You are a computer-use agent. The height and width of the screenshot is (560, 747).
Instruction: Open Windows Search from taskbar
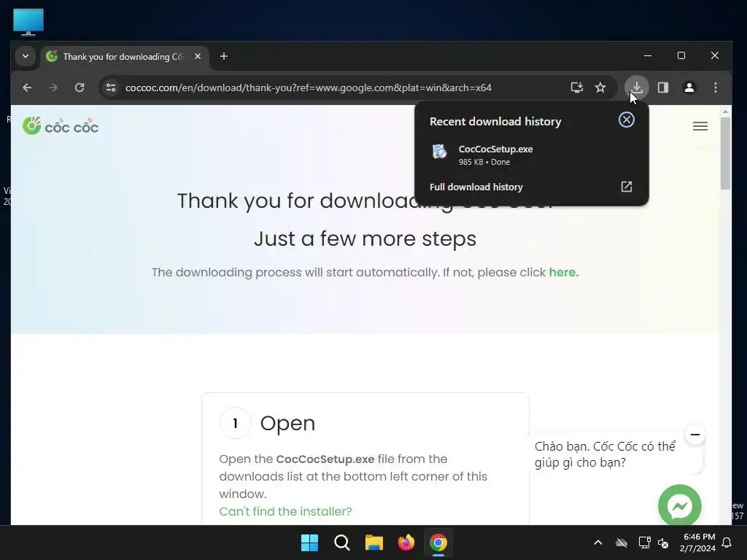(341, 542)
